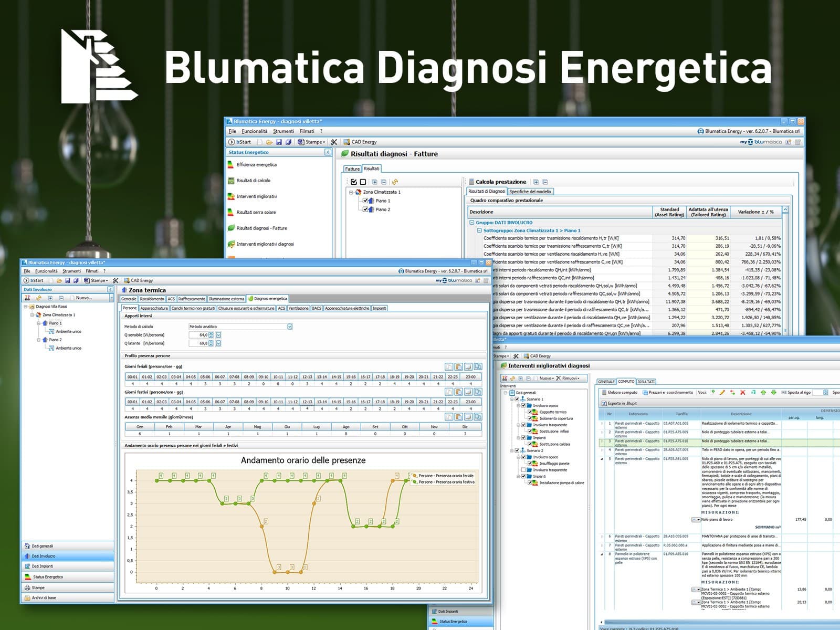The width and height of the screenshot is (840, 630).
Task: Toggle the Piano 2 checkbox in the Risultati tree
Action: tap(366, 209)
